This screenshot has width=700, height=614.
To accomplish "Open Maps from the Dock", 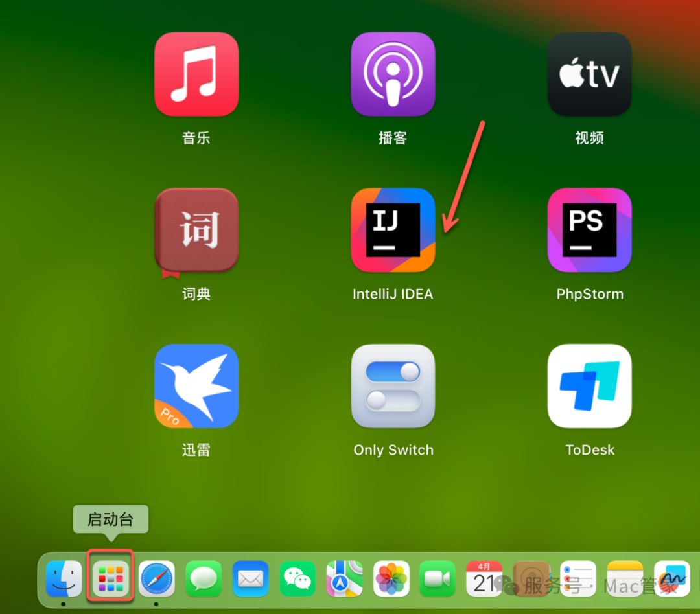I will point(344,577).
